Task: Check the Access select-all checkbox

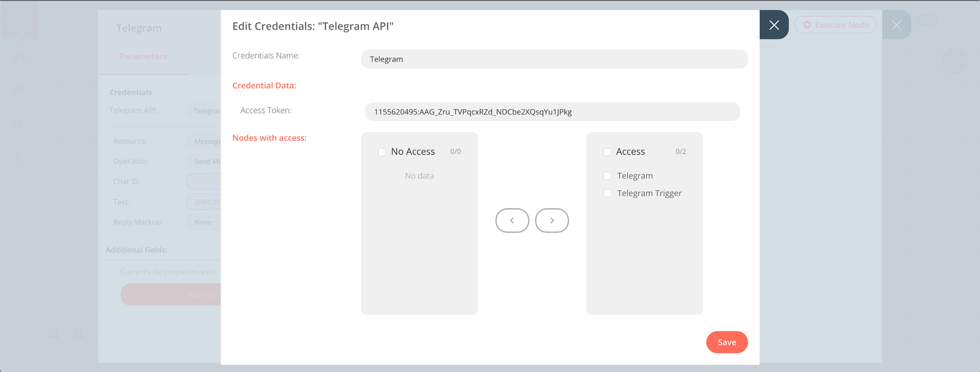Action: tap(607, 152)
